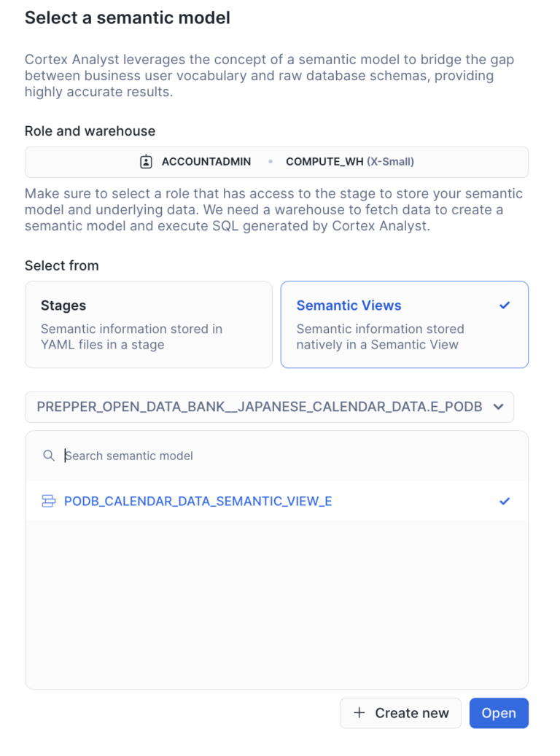Screen dimensions: 560x756
Task: Click the checkmark beside PODB_CALENDAR_DATA_SEMANTIC_VIEW_E
Action: click(505, 501)
